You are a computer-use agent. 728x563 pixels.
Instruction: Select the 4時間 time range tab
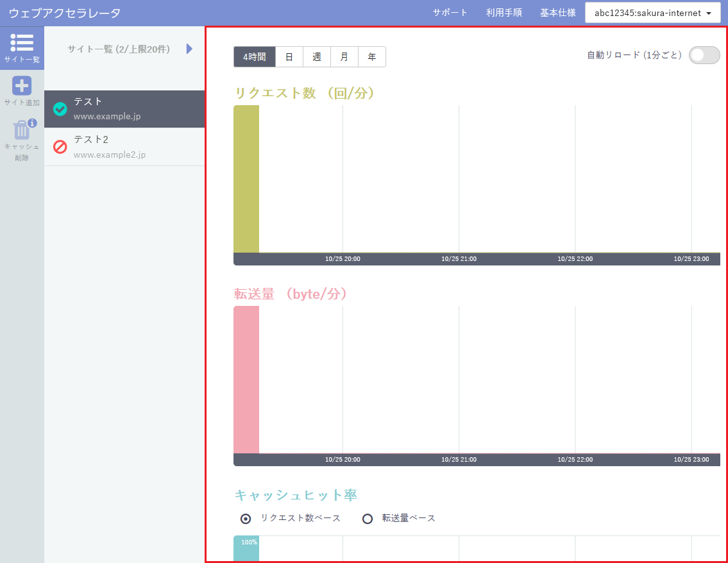(x=255, y=57)
